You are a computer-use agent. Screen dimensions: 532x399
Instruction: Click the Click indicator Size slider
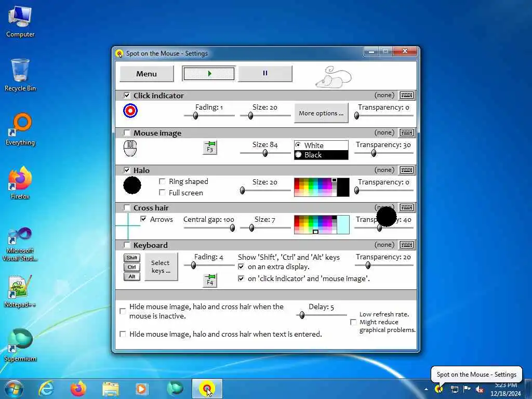(x=265, y=116)
